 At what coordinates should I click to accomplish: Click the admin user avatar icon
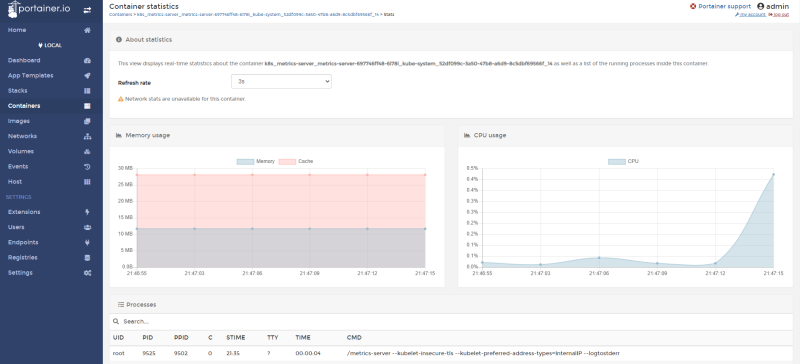point(760,7)
